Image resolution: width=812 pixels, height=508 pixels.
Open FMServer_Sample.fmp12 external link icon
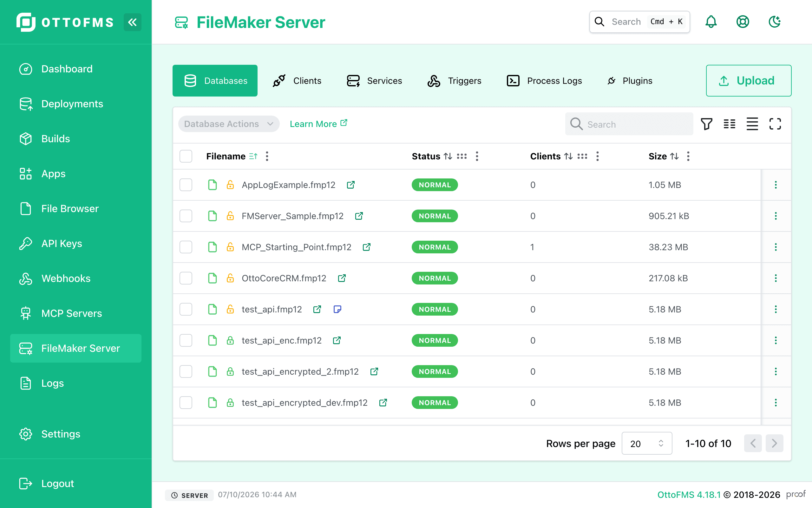[359, 216]
